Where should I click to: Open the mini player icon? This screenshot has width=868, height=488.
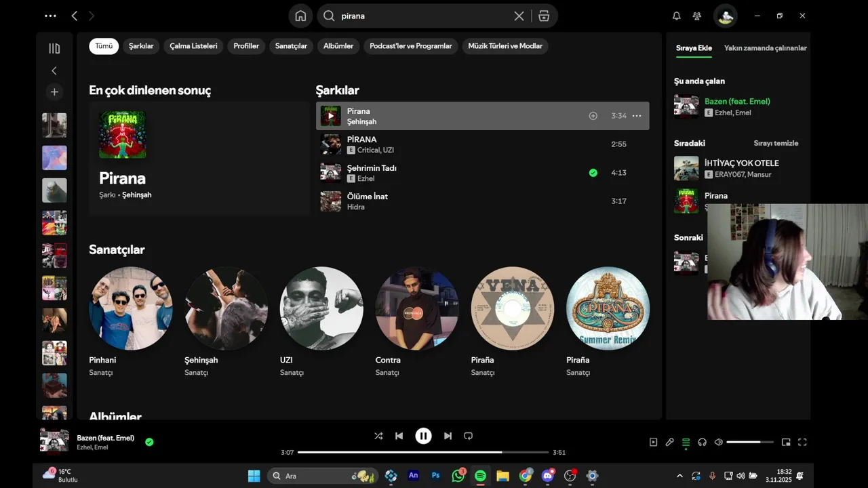[786, 442]
